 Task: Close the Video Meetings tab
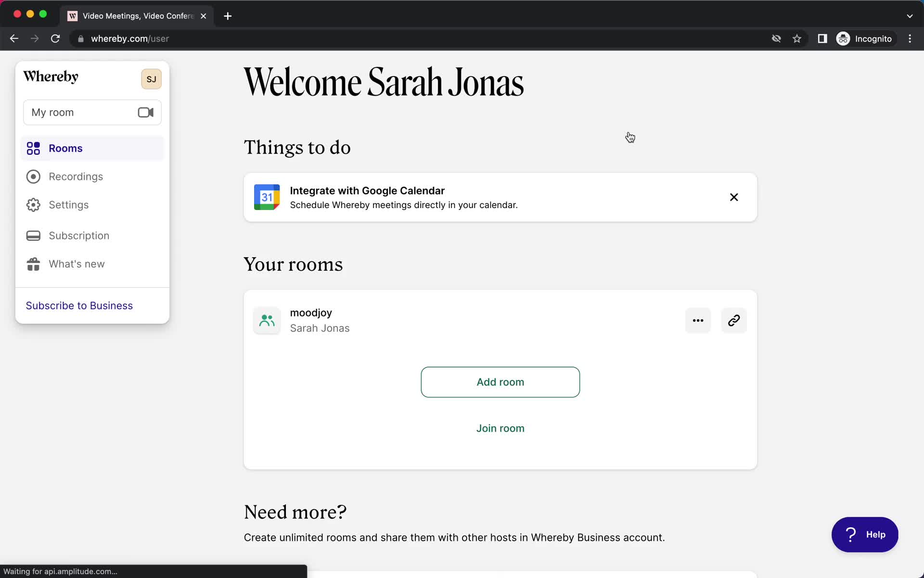204,16
